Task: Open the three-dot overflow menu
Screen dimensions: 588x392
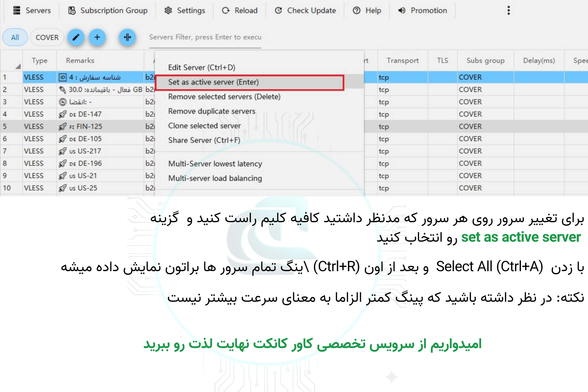Action: point(508,10)
